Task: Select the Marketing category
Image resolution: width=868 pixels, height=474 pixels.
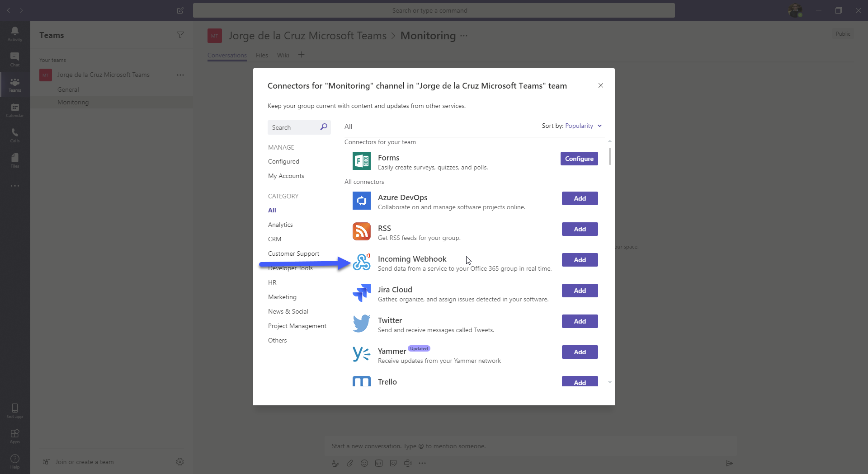Action: pyautogui.click(x=282, y=297)
